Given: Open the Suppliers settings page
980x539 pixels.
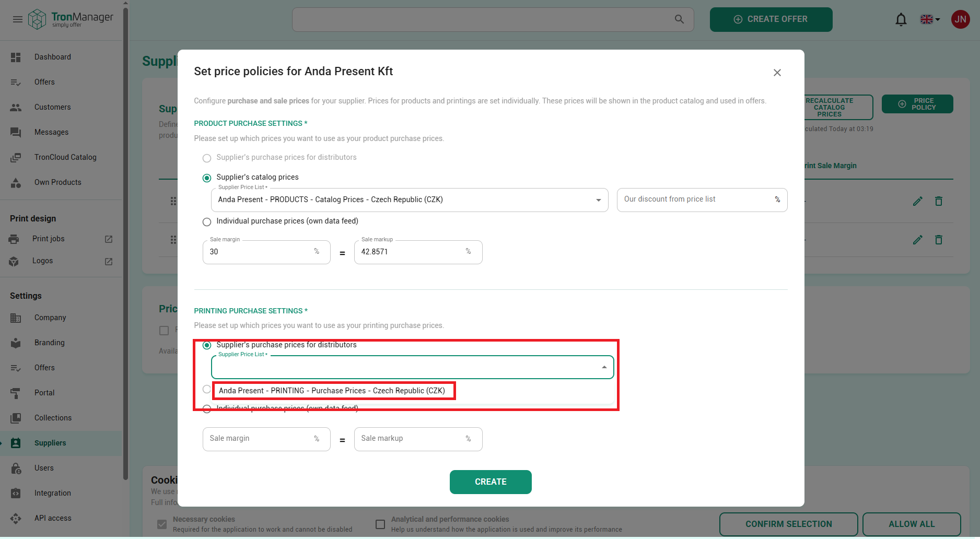Looking at the screenshot, I should (50, 443).
